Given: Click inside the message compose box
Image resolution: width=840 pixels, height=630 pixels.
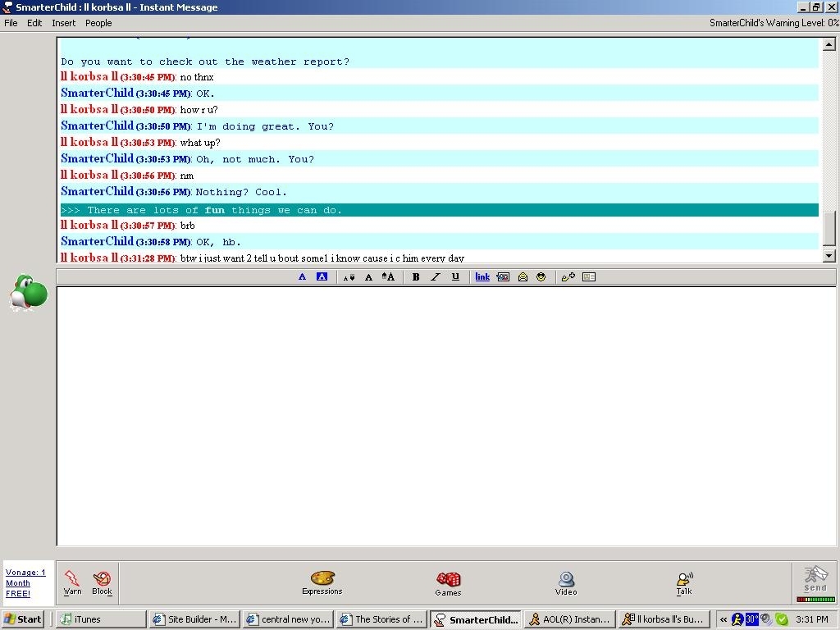Looking at the screenshot, I should 446,416.
